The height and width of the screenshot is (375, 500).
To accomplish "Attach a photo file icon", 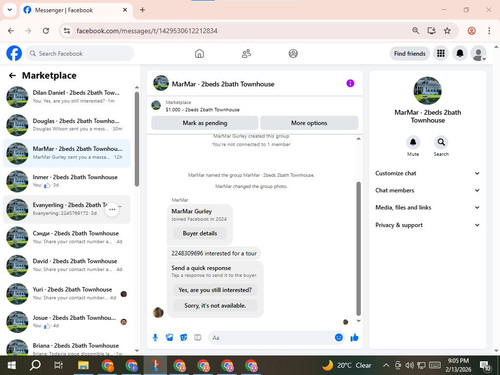I will click(x=170, y=338).
